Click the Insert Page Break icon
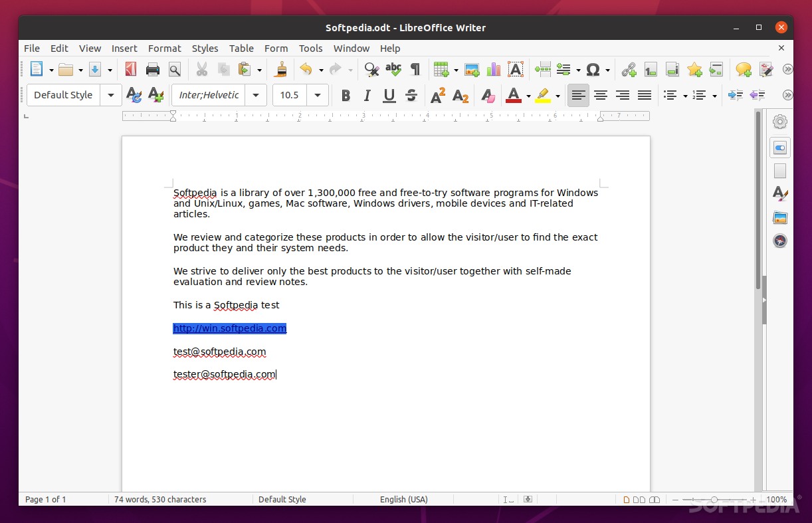812x523 pixels. 542,69
